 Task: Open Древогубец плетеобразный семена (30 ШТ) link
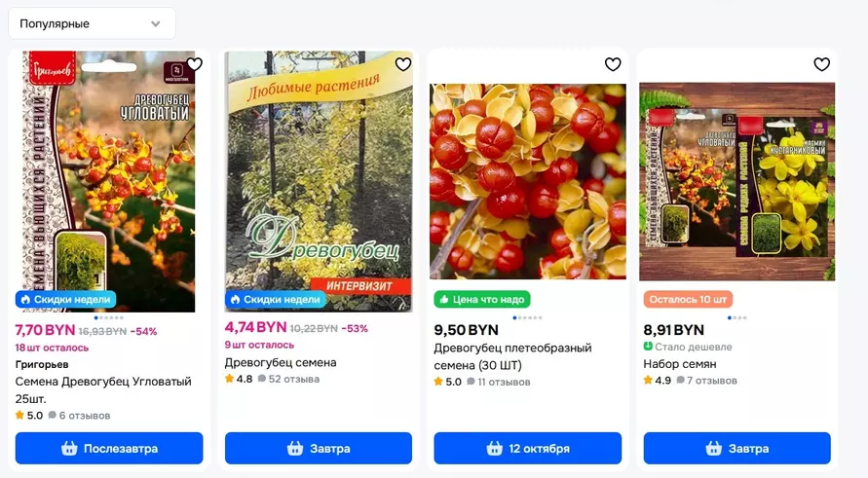[512, 356]
